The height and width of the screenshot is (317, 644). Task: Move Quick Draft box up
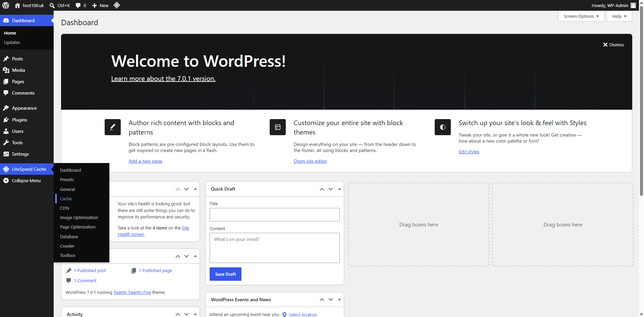click(322, 189)
